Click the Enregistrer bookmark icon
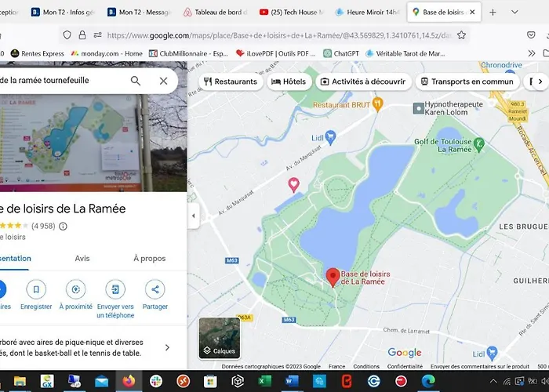This screenshot has height=392, width=549. [x=36, y=289]
